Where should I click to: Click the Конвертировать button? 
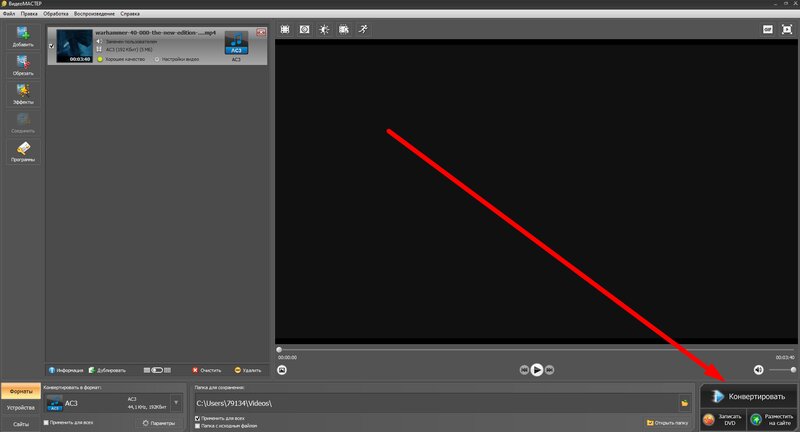point(748,396)
